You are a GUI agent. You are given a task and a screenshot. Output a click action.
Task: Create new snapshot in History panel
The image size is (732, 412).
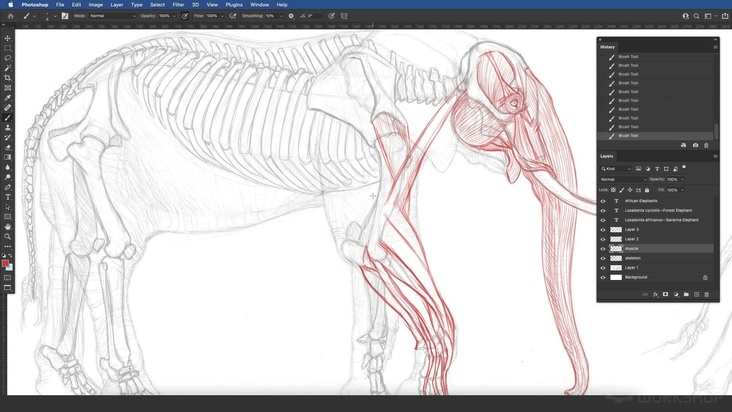696,146
